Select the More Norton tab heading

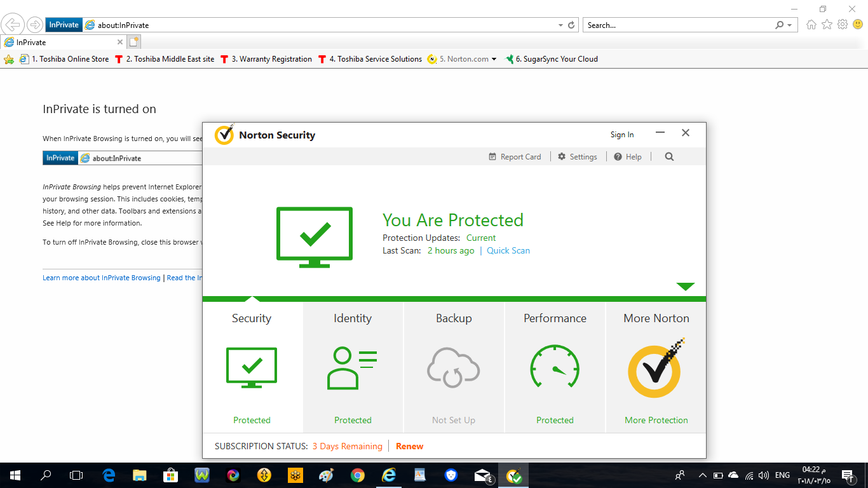(656, 318)
